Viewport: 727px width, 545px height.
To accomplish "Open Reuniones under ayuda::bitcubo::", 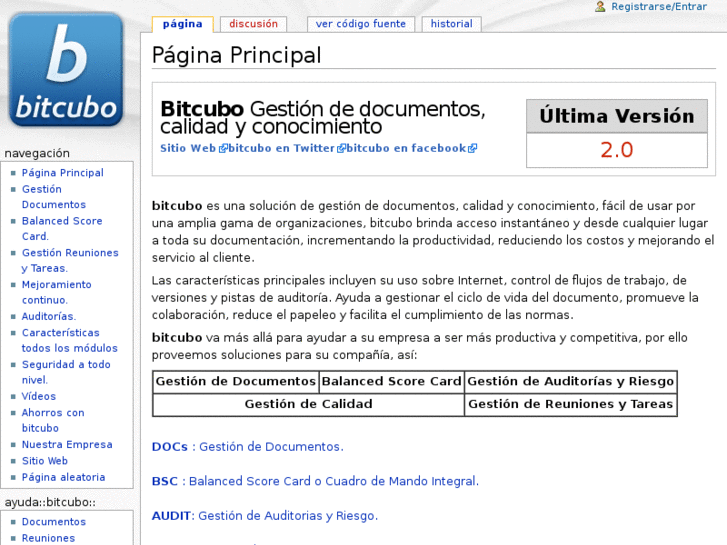I will click(x=48, y=538).
